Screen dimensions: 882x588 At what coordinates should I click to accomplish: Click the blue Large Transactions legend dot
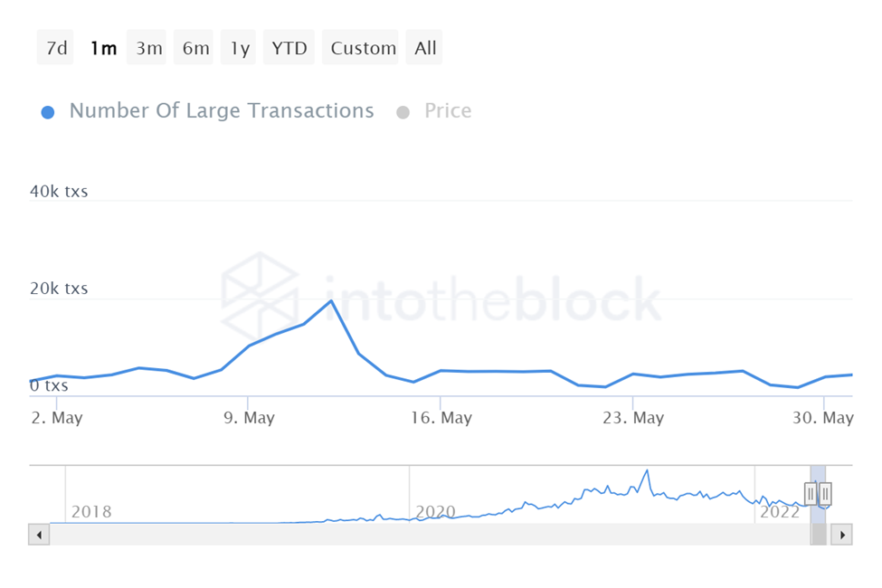(49, 112)
